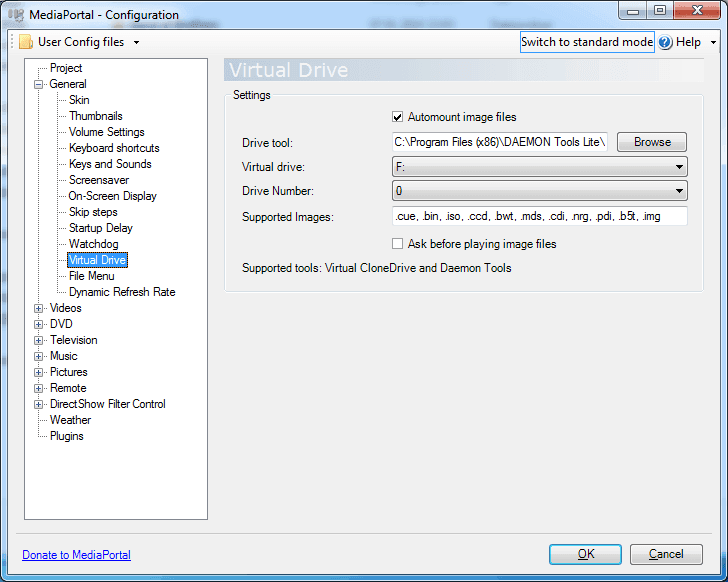Maximize the Configuration window
Image resolution: width=728 pixels, height=582 pixels.
point(660,11)
